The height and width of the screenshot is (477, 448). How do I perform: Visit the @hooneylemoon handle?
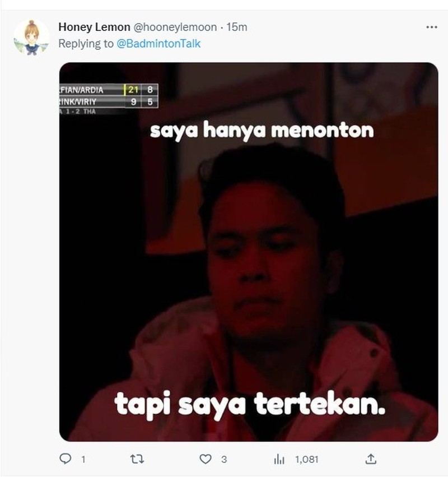pos(175,27)
